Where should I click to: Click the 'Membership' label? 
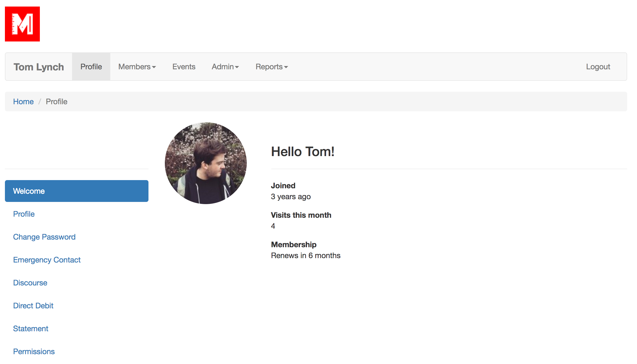(294, 244)
